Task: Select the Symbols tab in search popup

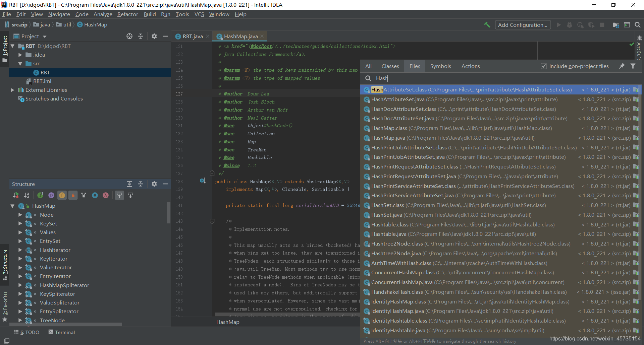Action: (440, 66)
